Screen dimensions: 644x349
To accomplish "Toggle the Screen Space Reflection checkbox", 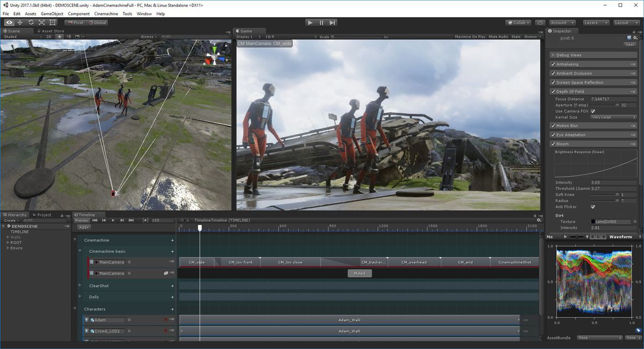I will coord(553,82).
